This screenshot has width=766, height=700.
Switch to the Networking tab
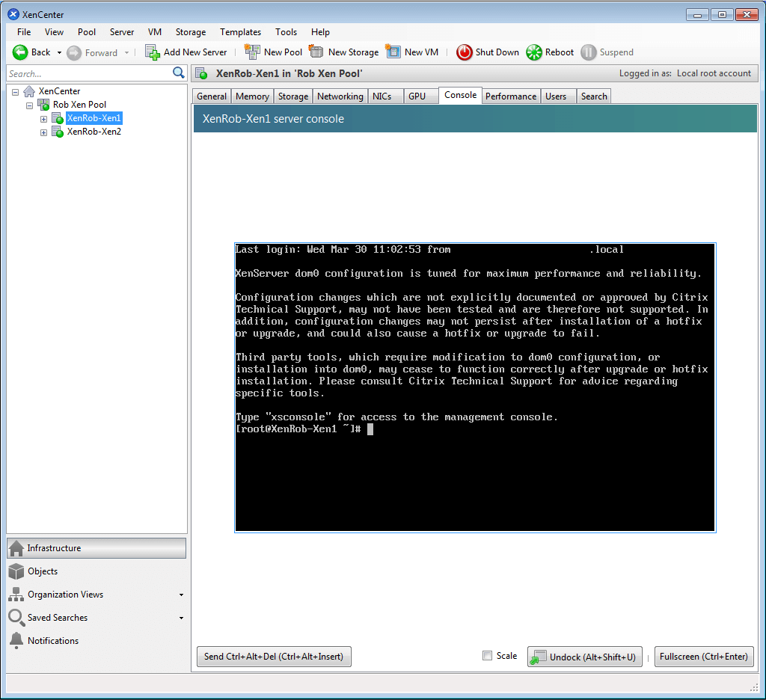point(340,96)
